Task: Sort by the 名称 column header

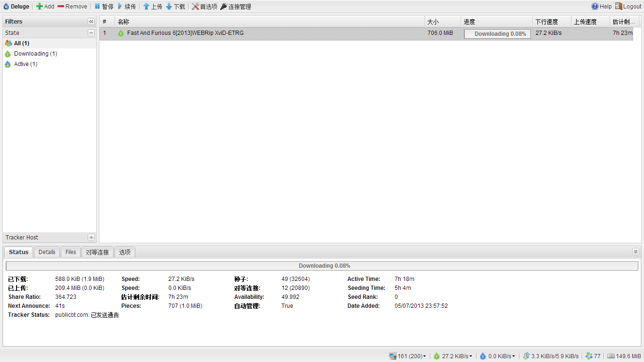Action: point(270,22)
